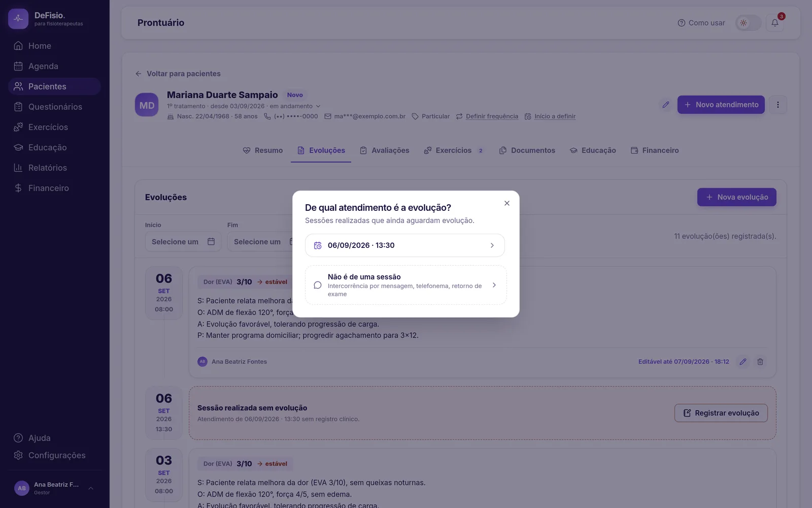812x508 pixels.
Task: Open the 'Como usar' help link
Action: (701, 23)
